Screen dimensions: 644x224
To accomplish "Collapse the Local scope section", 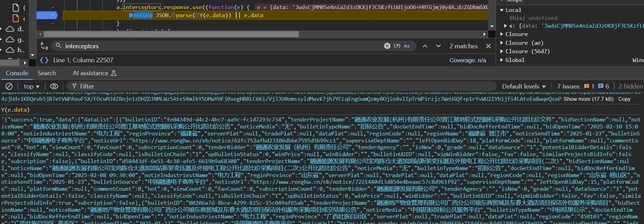I will point(502,10).
